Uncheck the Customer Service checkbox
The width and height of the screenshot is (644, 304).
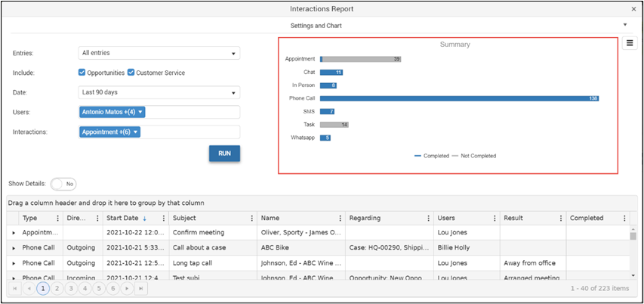pos(131,73)
